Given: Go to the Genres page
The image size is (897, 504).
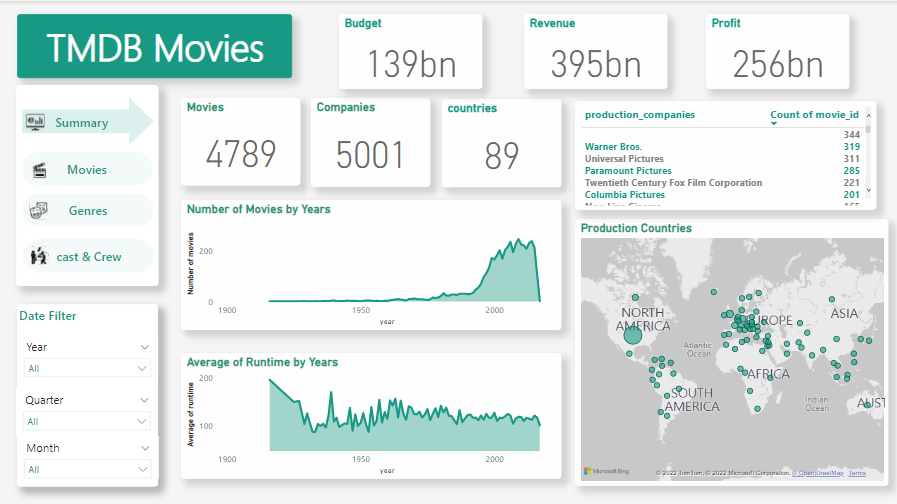Looking at the screenshot, I should (88, 211).
